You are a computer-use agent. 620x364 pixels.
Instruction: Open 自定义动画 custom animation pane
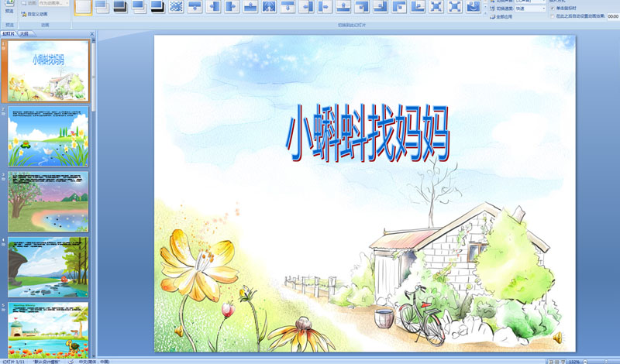pos(34,14)
